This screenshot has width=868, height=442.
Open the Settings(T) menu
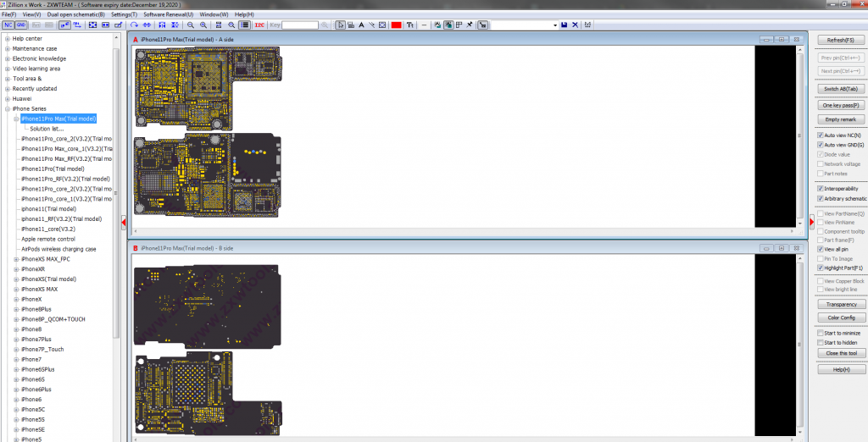124,14
